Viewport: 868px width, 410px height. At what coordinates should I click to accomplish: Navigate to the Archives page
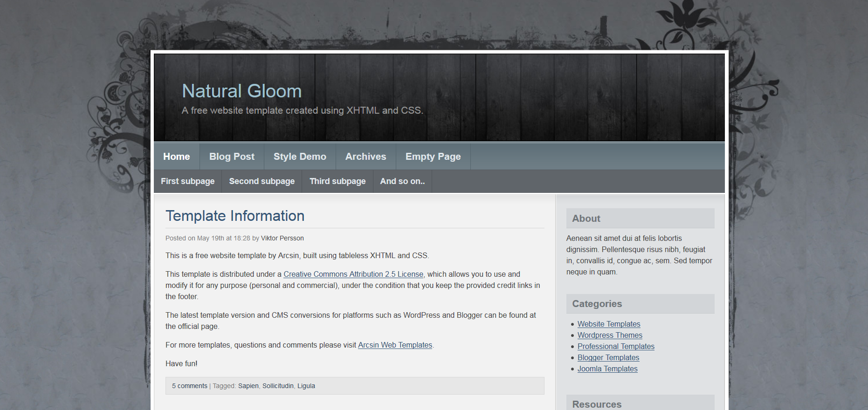(365, 157)
